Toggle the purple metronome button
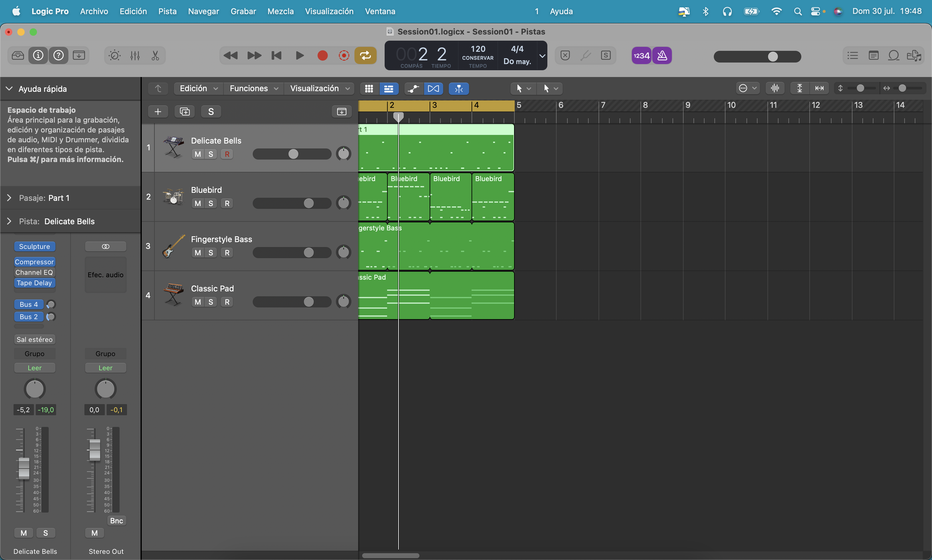Image resolution: width=932 pixels, height=560 pixels. (662, 55)
